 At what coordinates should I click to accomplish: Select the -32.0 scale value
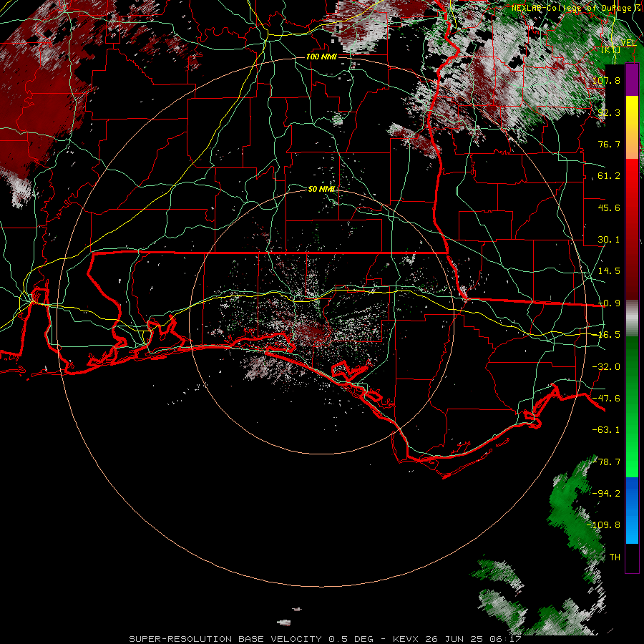[606, 367]
